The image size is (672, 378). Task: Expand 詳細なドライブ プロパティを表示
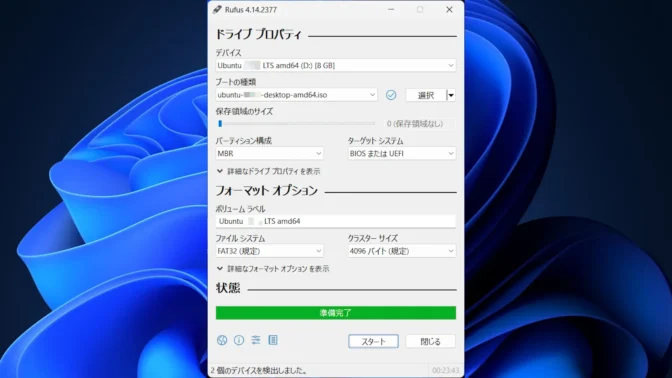[x=268, y=171]
